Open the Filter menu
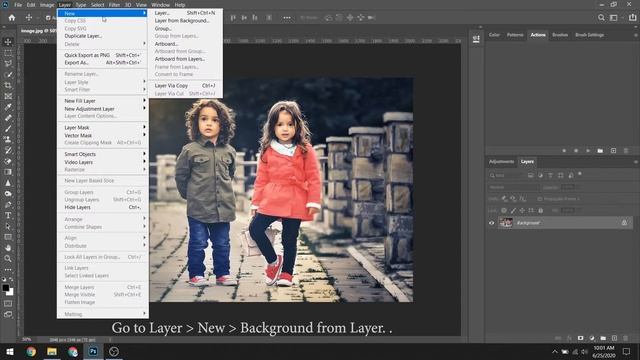 tap(114, 5)
